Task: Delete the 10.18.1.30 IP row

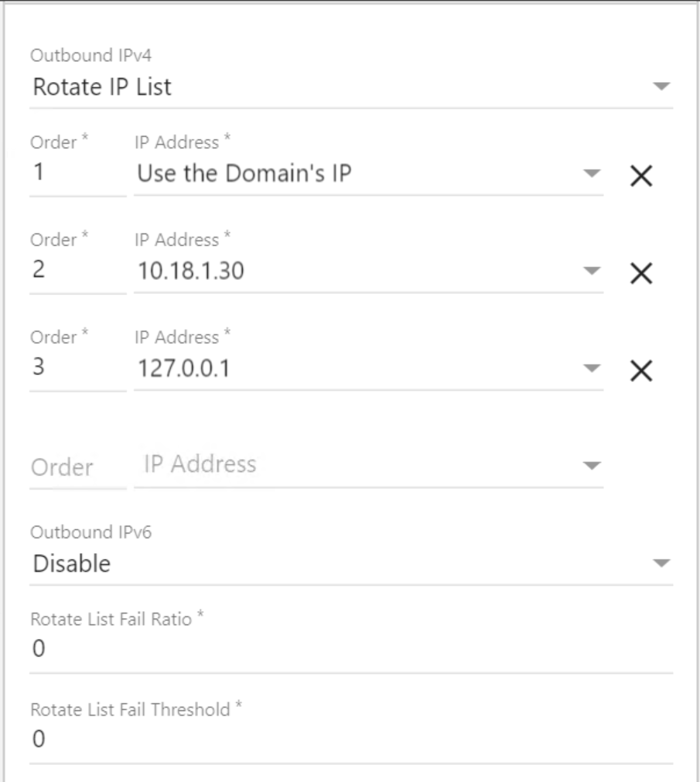Action: point(641,273)
